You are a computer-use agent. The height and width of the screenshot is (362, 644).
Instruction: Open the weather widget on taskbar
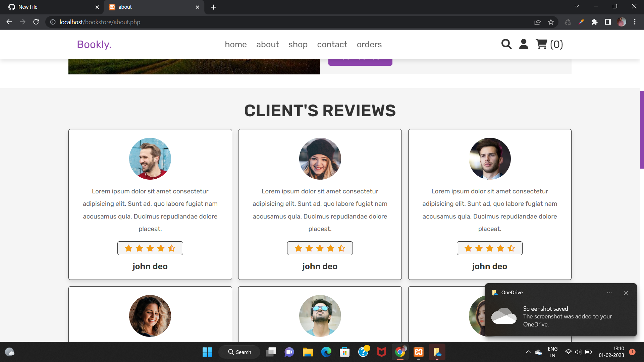point(10,352)
